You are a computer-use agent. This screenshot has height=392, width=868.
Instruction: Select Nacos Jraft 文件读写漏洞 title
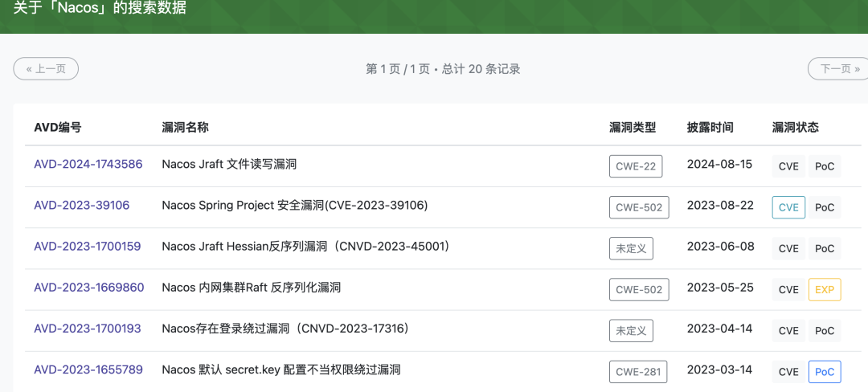pos(229,164)
